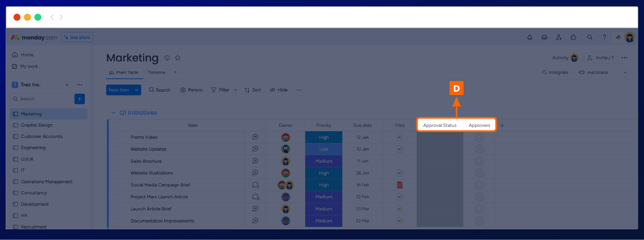Tick the Promo Video row checkbox
This screenshot has height=240, width=644.
(x=114, y=137)
